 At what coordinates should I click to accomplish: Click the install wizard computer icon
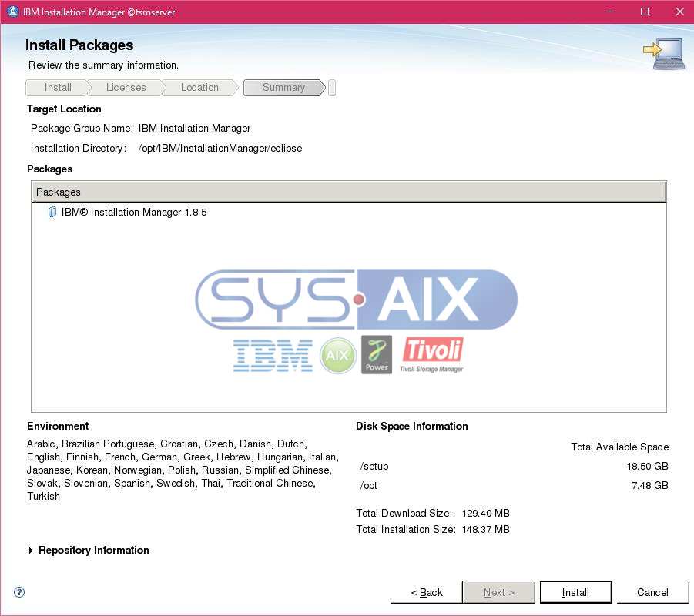click(664, 54)
